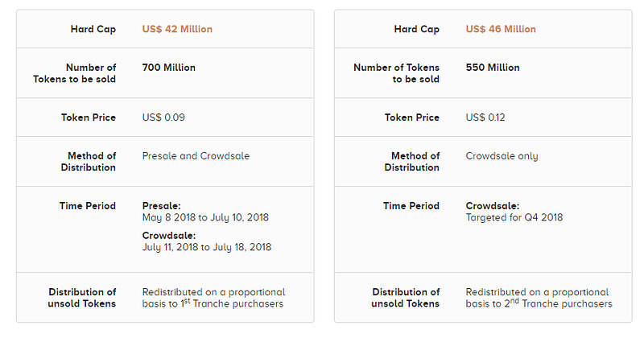
Task: Click the Token Price label beside US$ 0.09
Action: coord(89,117)
